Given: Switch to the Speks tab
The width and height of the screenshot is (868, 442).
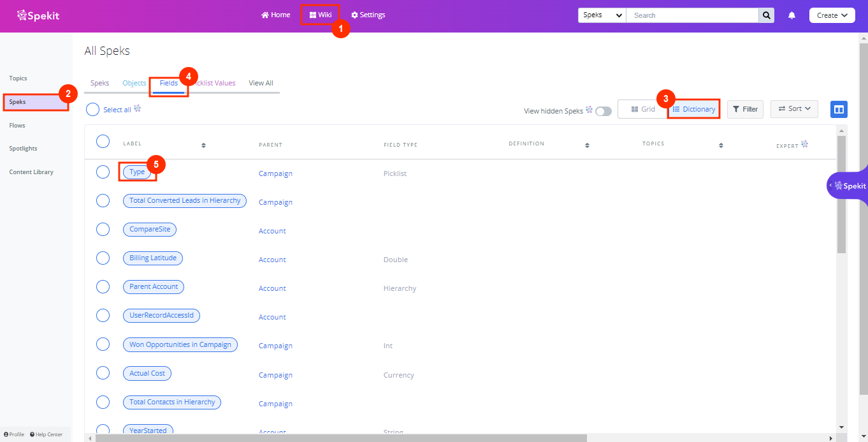Looking at the screenshot, I should tap(99, 83).
